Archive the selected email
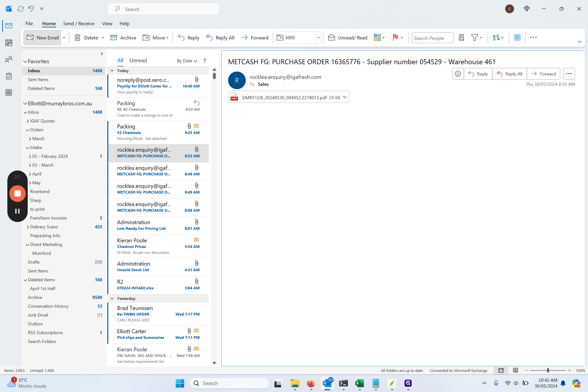 coord(123,37)
